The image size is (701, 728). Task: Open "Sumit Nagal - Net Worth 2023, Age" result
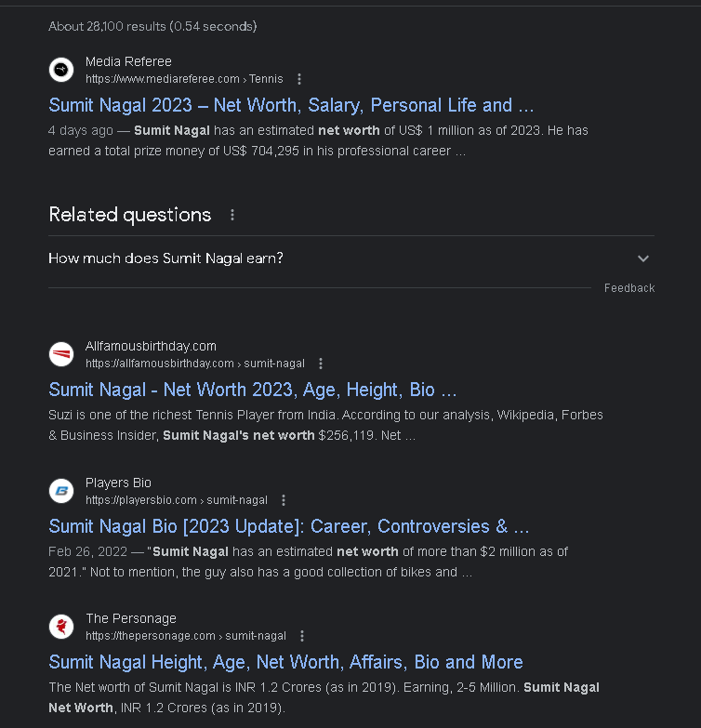click(x=253, y=390)
